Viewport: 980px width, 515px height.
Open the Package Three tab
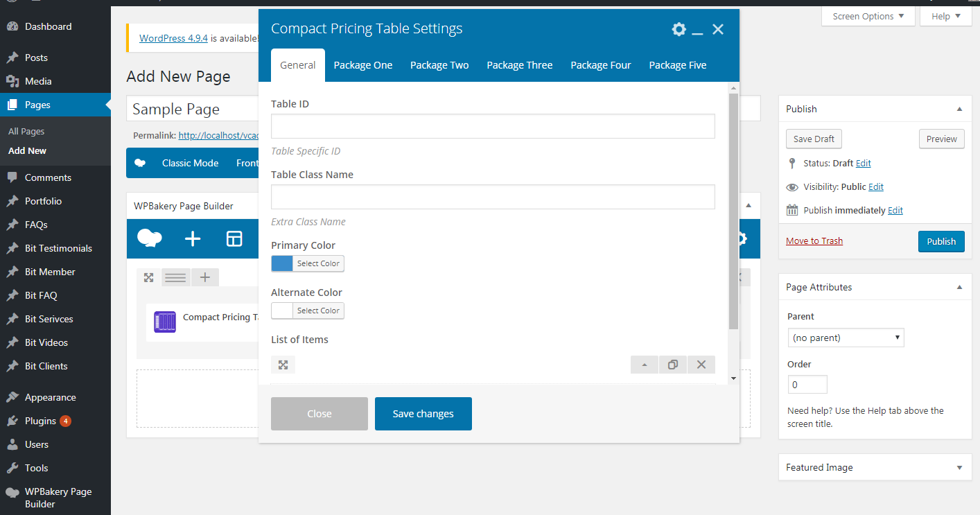pyautogui.click(x=520, y=65)
